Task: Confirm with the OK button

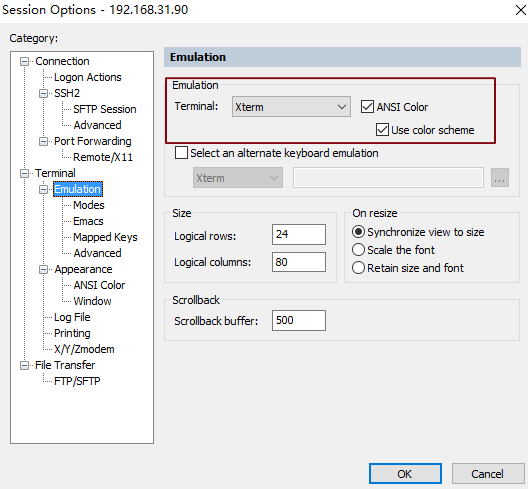Action: point(405,474)
